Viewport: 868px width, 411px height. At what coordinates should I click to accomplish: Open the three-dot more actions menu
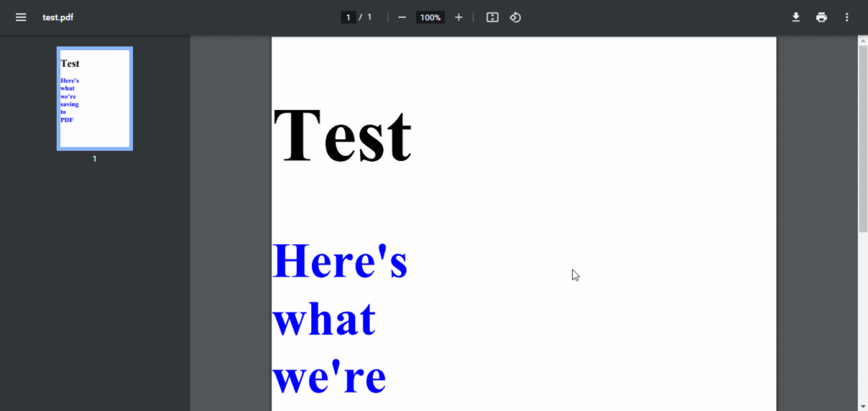click(847, 18)
